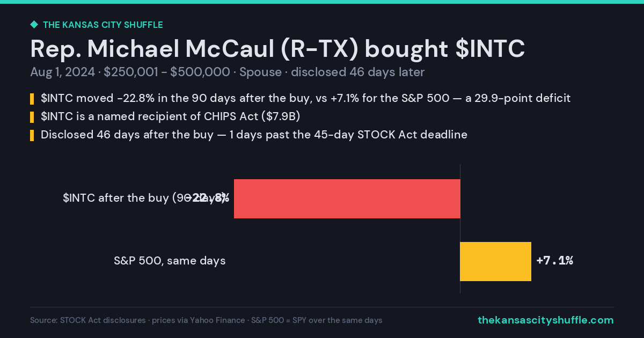Click the 29.9-point deficit bullet text
This screenshot has width=644, height=338.
(x=305, y=98)
